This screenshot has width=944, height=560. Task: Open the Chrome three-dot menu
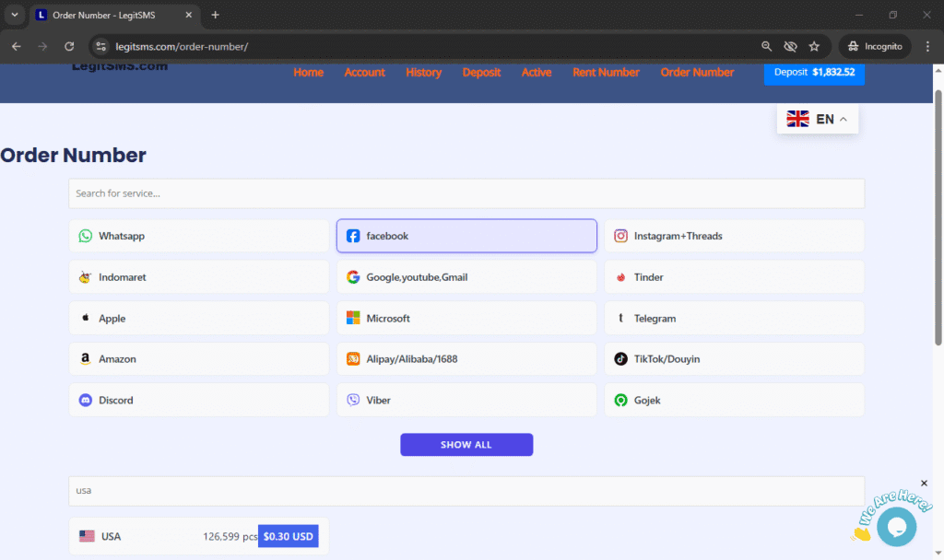[x=927, y=46]
